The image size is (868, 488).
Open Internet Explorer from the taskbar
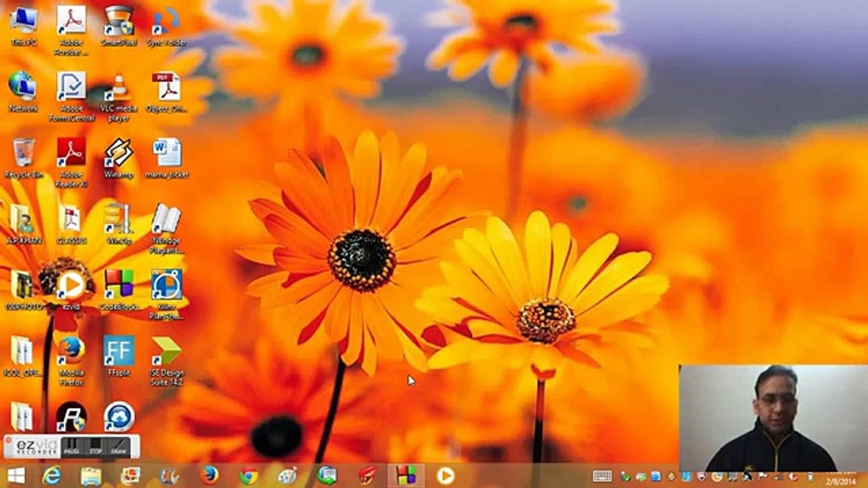point(51,476)
